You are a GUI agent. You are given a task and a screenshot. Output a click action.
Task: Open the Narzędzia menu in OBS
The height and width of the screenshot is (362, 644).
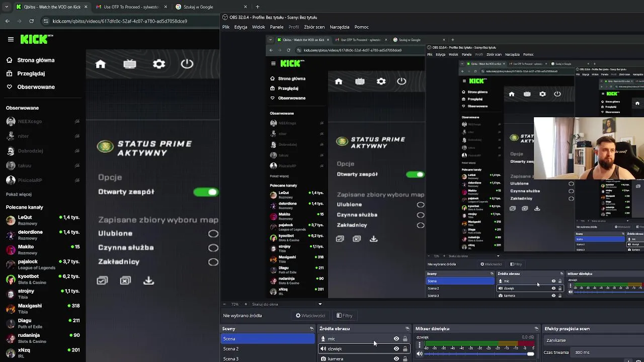coord(340,27)
